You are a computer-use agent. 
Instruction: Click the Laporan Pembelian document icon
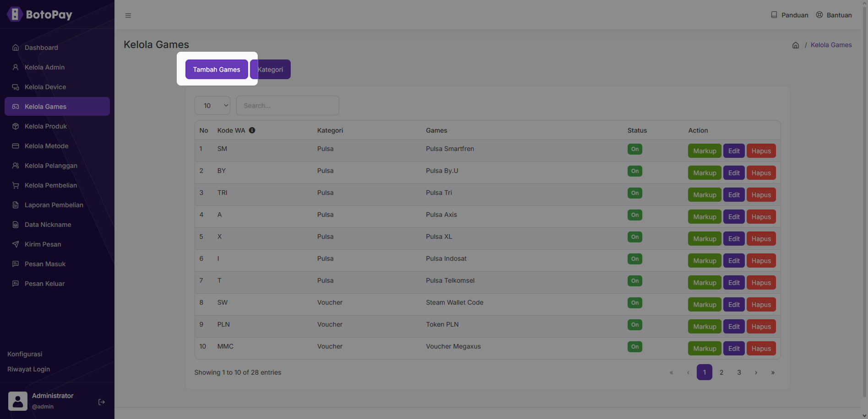(16, 205)
